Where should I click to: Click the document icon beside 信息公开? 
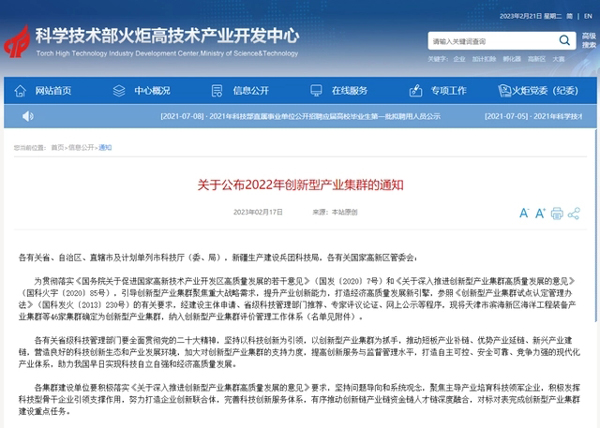217,91
